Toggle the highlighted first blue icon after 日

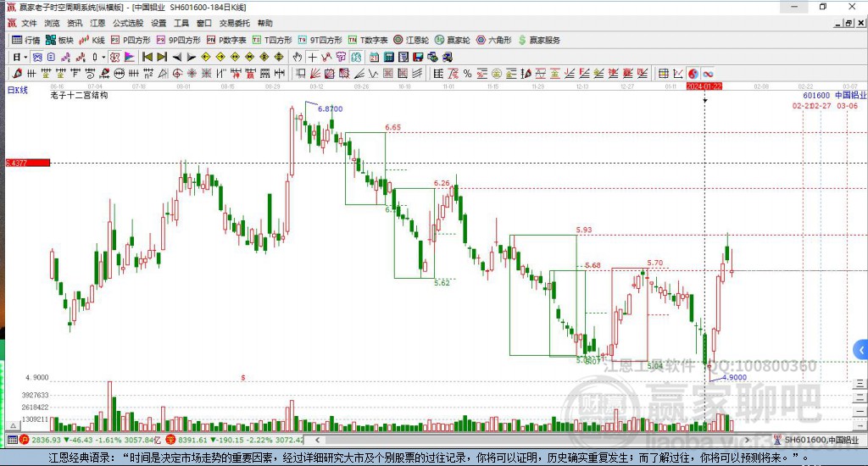click(36, 57)
